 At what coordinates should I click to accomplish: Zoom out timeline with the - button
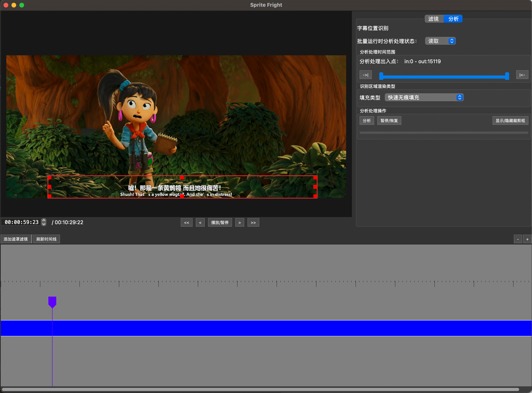pos(518,239)
